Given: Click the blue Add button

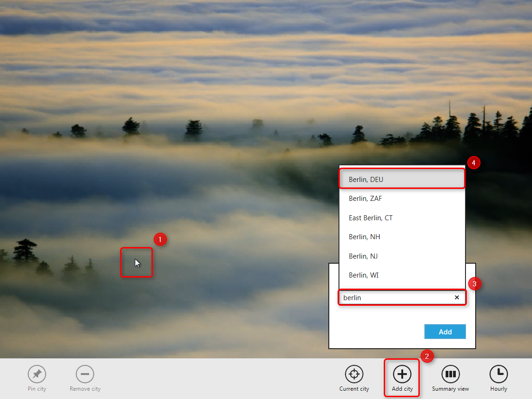Looking at the screenshot, I should (445, 332).
